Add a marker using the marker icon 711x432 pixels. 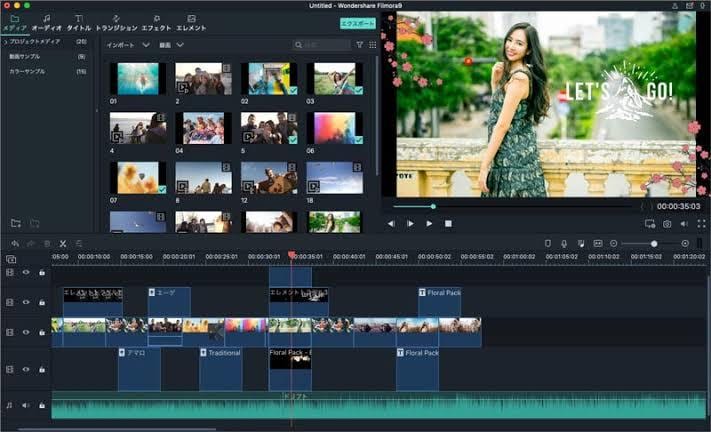point(547,243)
